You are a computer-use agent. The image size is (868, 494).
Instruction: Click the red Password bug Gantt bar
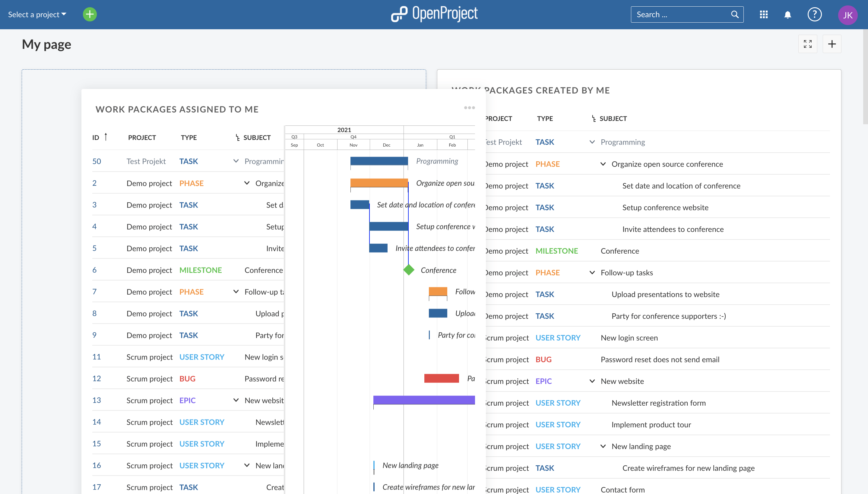coord(441,378)
